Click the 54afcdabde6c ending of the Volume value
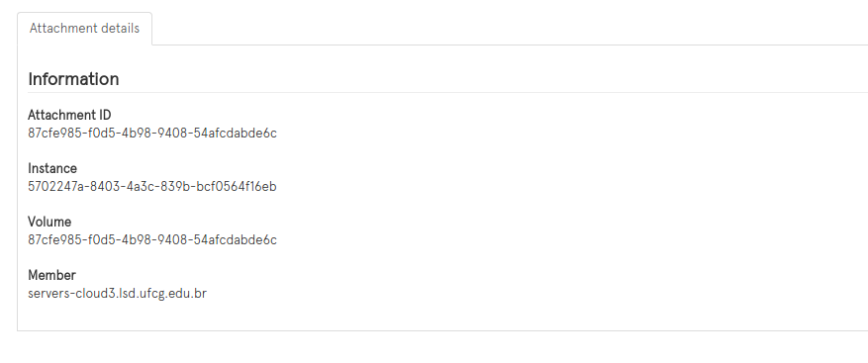Viewport: 868px width, 363px height. pyautogui.click(x=236, y=239)
